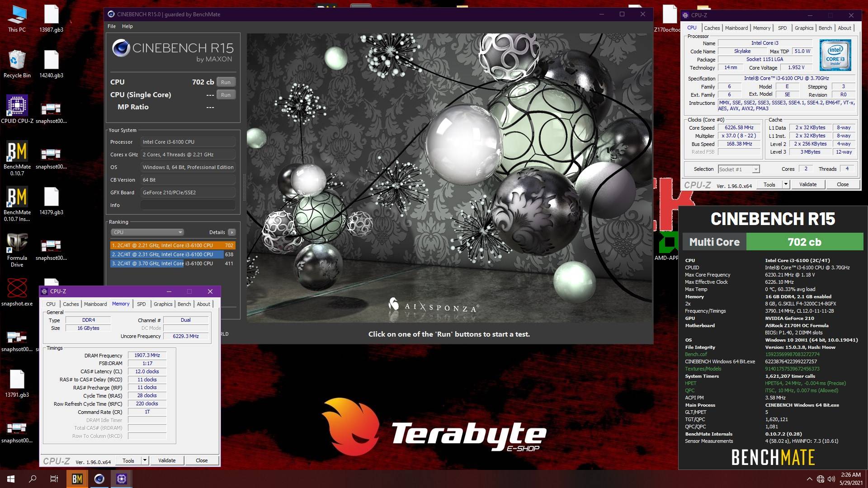Switch to the SPD tab in memory CPU-Z
The width and height of the screenshot is (868, 488).
[x=141, y=304]
